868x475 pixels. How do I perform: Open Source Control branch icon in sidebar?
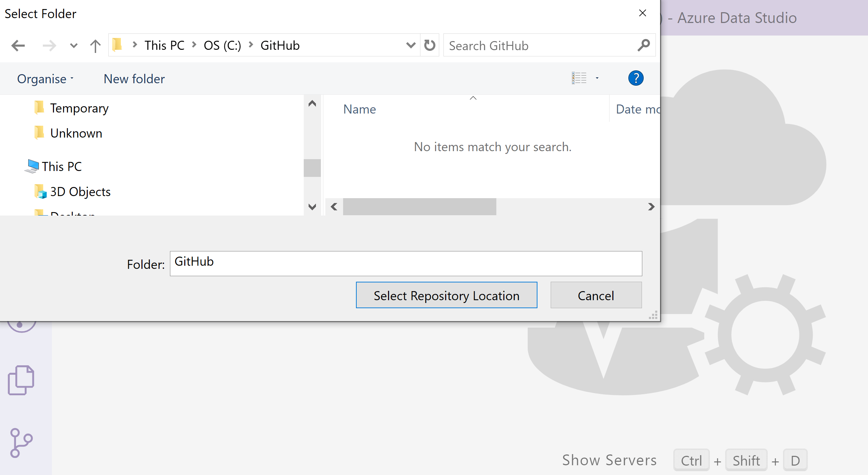click(x=21, y=442)
